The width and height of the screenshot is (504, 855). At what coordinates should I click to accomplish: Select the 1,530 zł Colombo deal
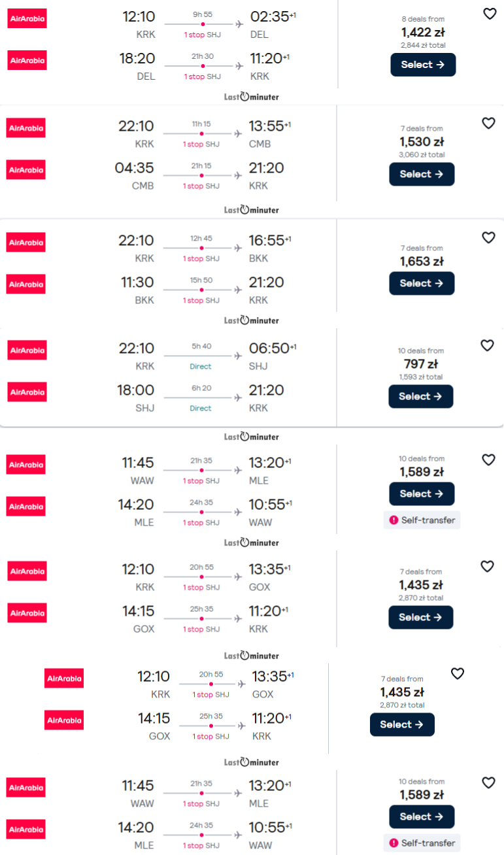(x=422, y=174)
